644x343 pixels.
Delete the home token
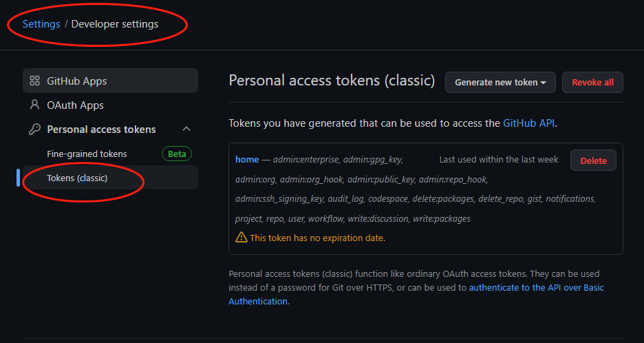click(x=593, y=160)
